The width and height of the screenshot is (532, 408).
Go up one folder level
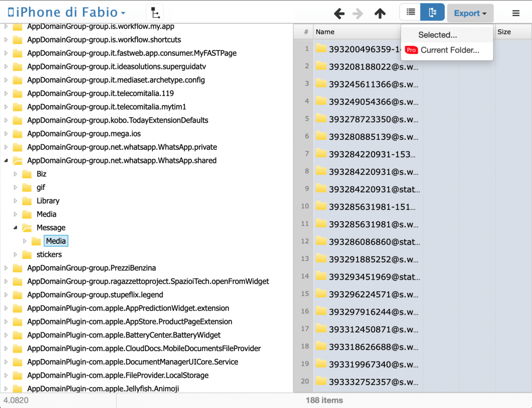[380, 14]
